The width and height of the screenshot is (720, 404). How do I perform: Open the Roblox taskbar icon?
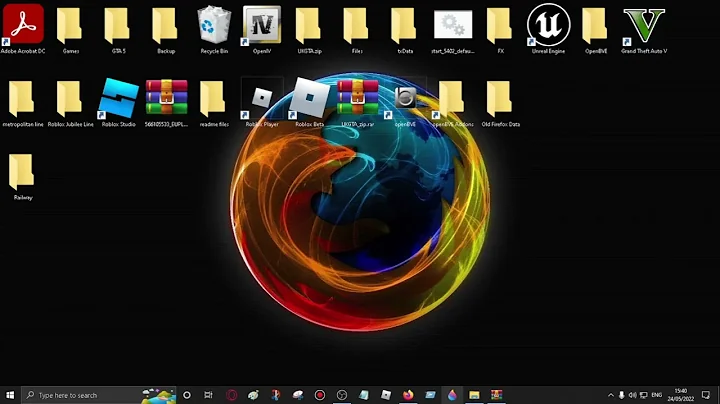[x=386, y=395]
